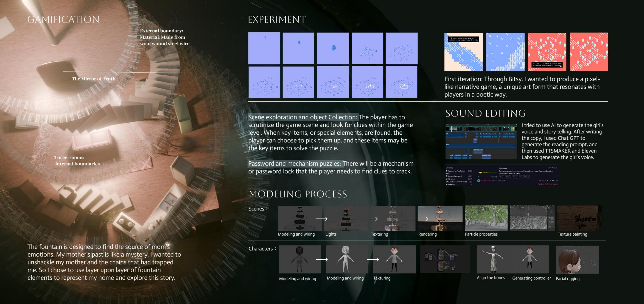Click the download count icon

point(548,180)
